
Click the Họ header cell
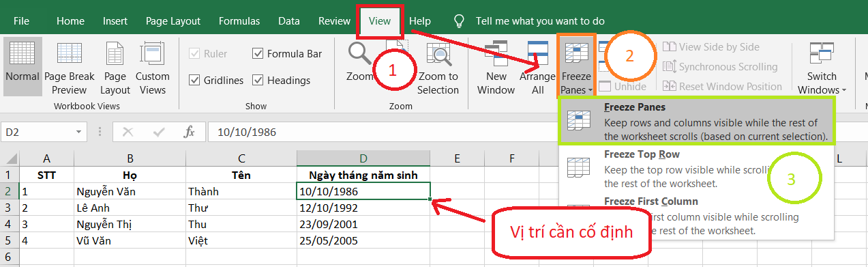(x=130, y=175)
